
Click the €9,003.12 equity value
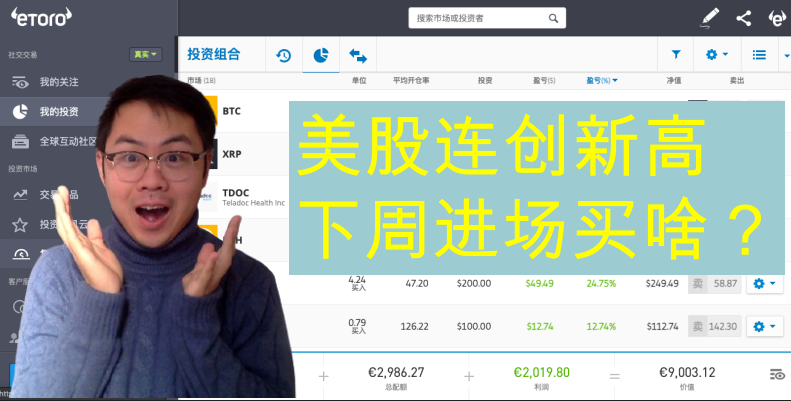pos(687,372)
